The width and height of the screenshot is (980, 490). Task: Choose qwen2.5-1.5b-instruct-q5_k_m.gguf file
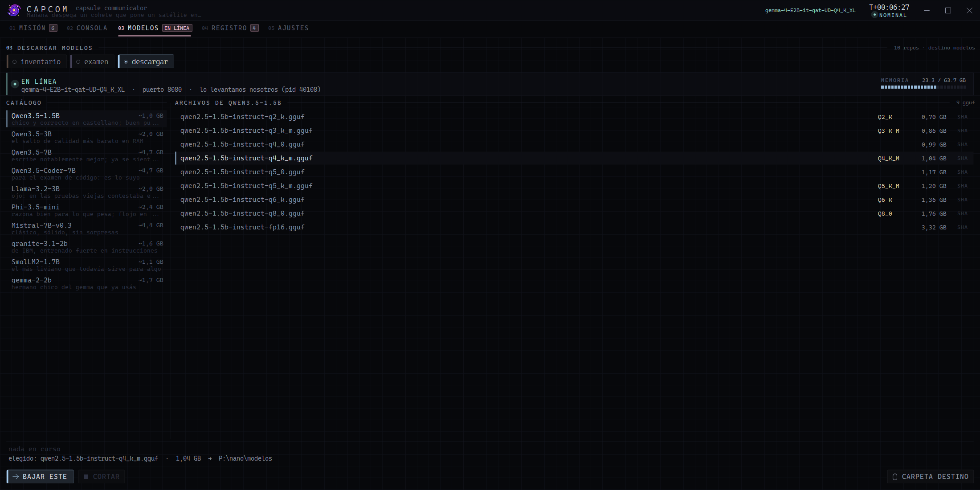point(574,186)
